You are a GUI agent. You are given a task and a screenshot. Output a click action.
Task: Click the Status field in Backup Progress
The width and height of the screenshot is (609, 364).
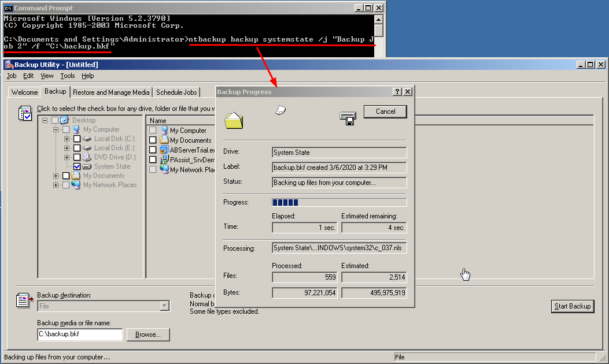339,183
